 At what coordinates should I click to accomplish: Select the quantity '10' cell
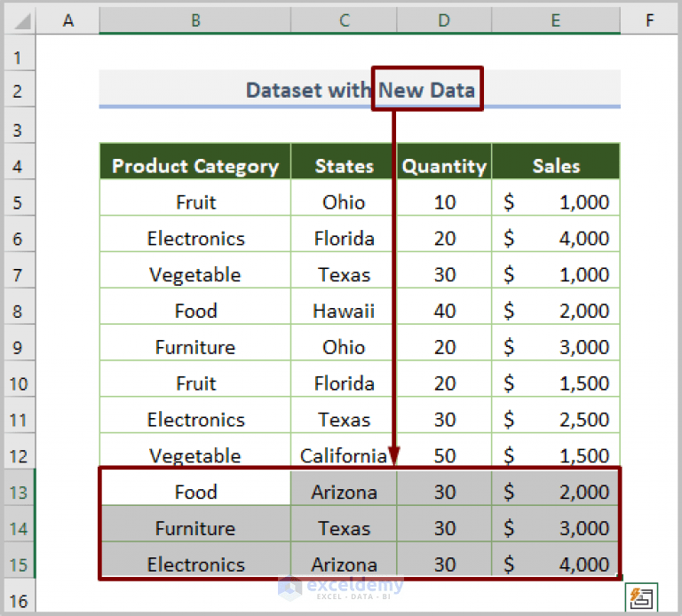(444, 197)
